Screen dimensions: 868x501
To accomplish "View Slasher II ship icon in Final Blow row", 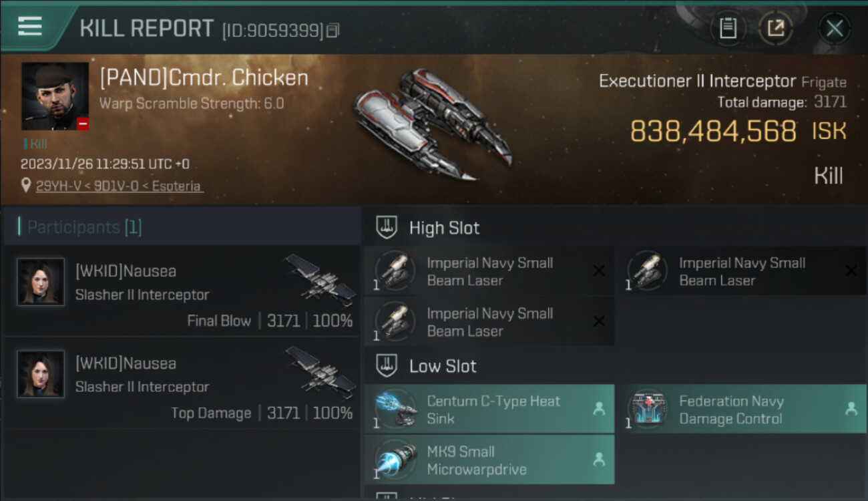I will (321, 280).
